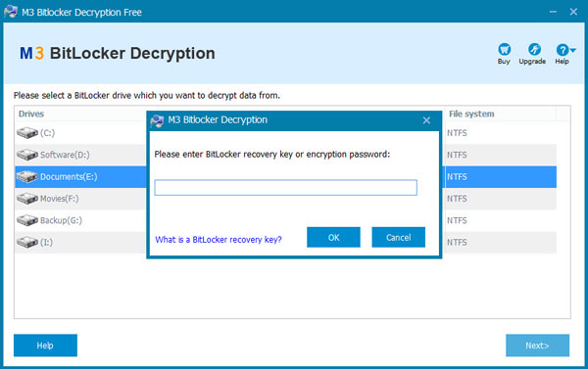
Task: Select the (C:) drive icon
Action: (27, 132)
